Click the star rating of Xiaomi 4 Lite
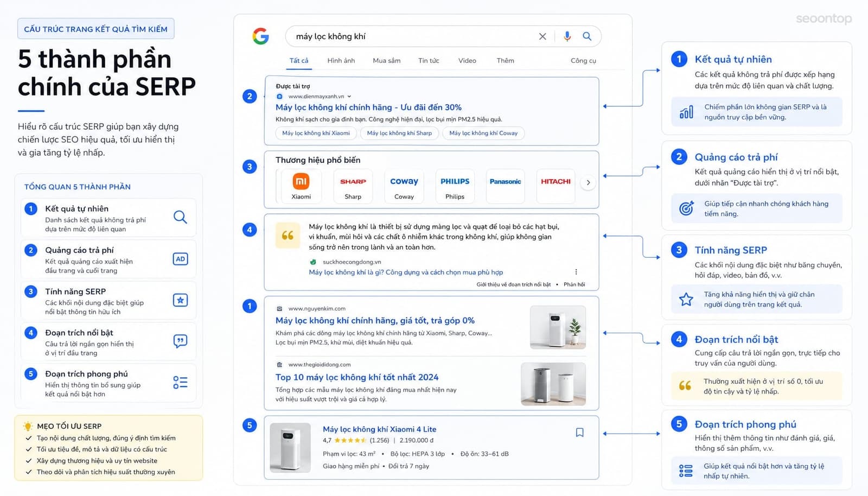 point(350,441)
